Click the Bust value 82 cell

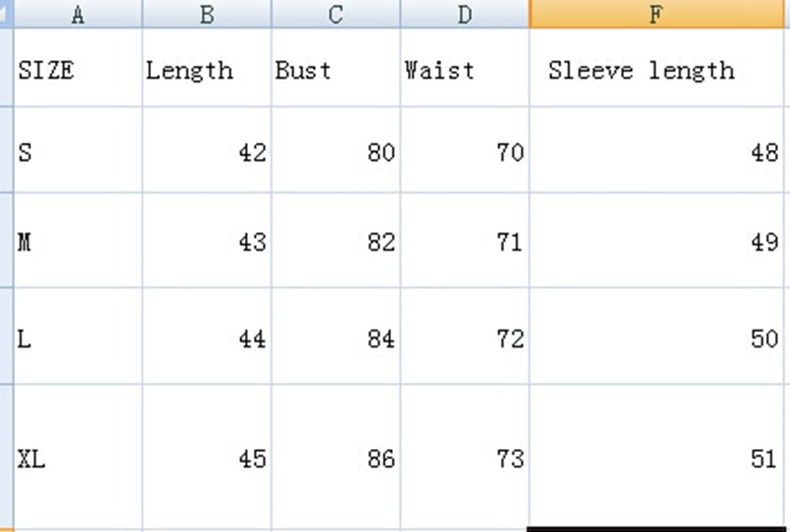tap(336, 241)
